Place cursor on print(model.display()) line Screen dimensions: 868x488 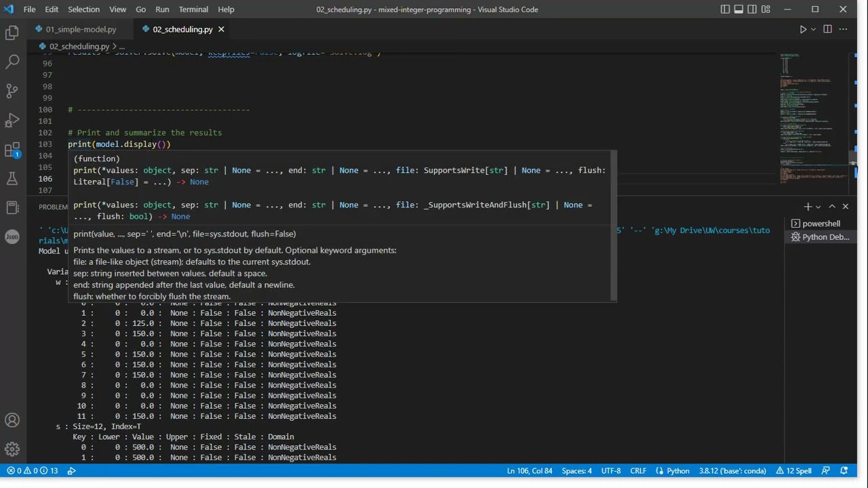119,144
